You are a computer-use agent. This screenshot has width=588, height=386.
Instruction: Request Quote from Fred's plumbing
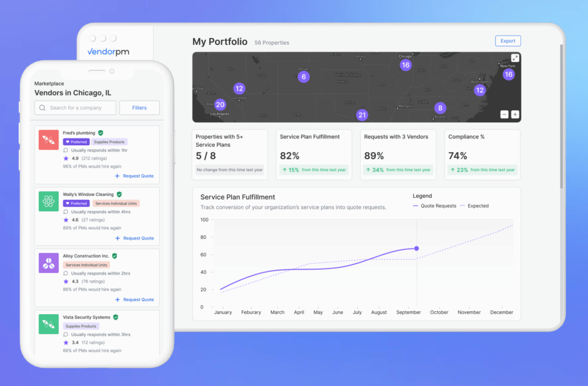point(134,176)
